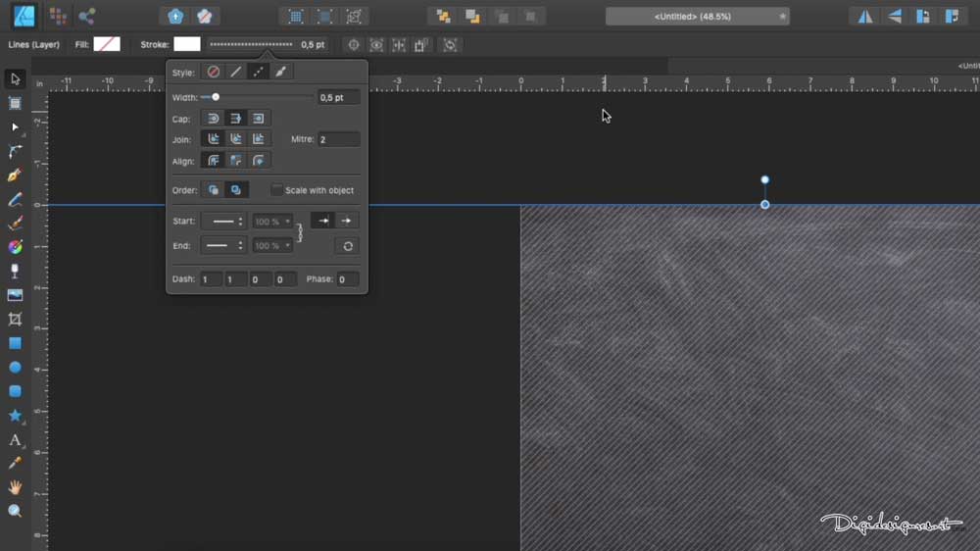Click Move Forward One arrange icon

pyautogui.click(x=502, y=17)
